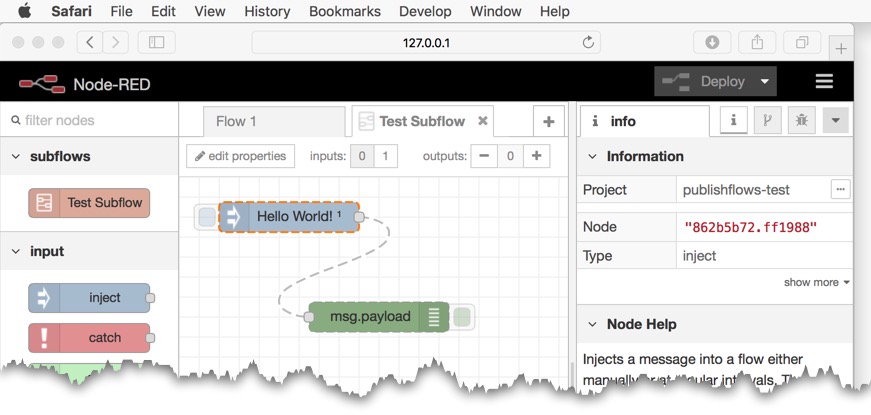This screenshot has width=871, height=415.
Task: Click the msg.payload input port
Action: [309, 317]
